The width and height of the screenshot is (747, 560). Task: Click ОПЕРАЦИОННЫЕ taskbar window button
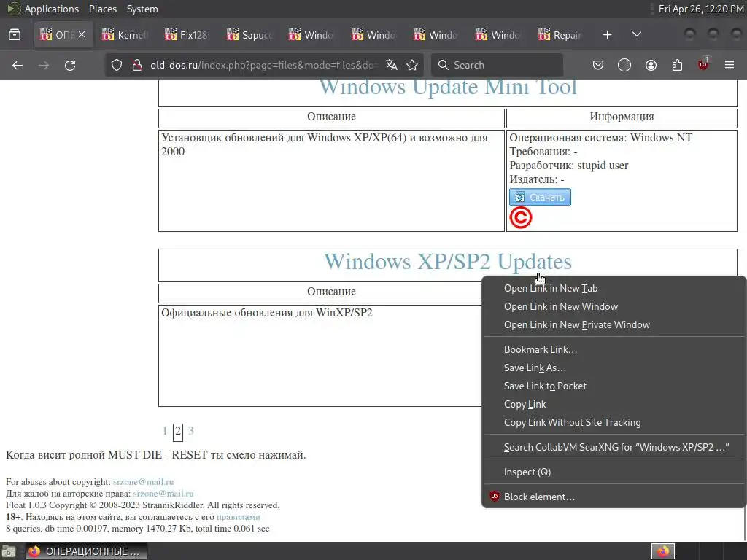86,551
